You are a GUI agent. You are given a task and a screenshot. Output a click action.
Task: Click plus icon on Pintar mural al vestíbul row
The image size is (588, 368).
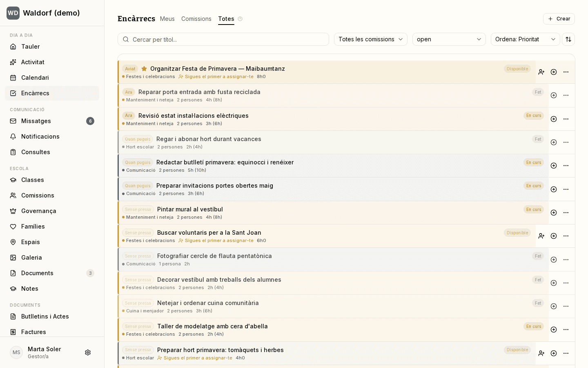(554, 213)
